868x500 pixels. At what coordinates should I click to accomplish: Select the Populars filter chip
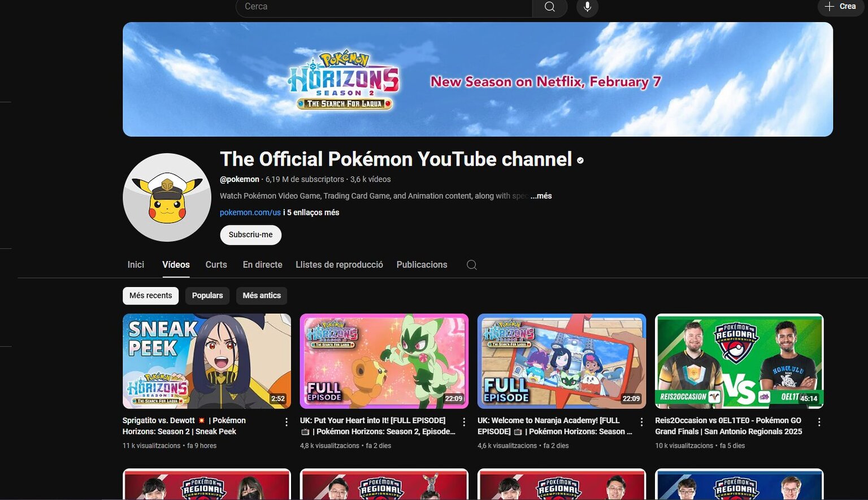[207, 295]
